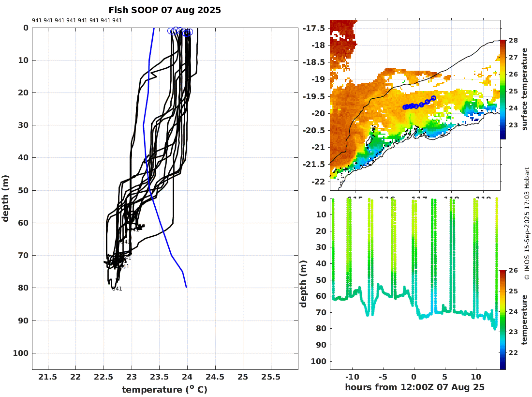Click the 'surface temperature' colorbar label

click(x=525, y=89)
